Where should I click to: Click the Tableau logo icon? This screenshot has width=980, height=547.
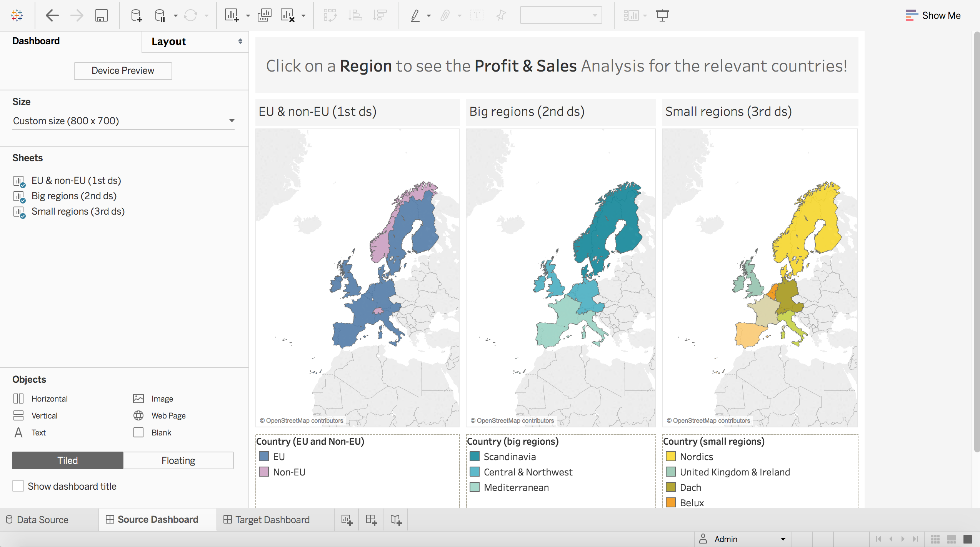click(x=17, y=15)
